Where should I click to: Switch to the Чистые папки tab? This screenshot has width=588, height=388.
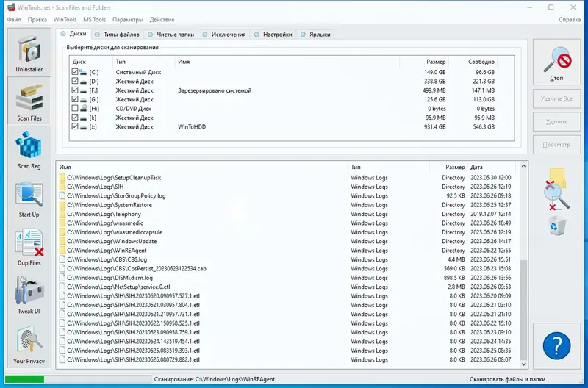171,35
